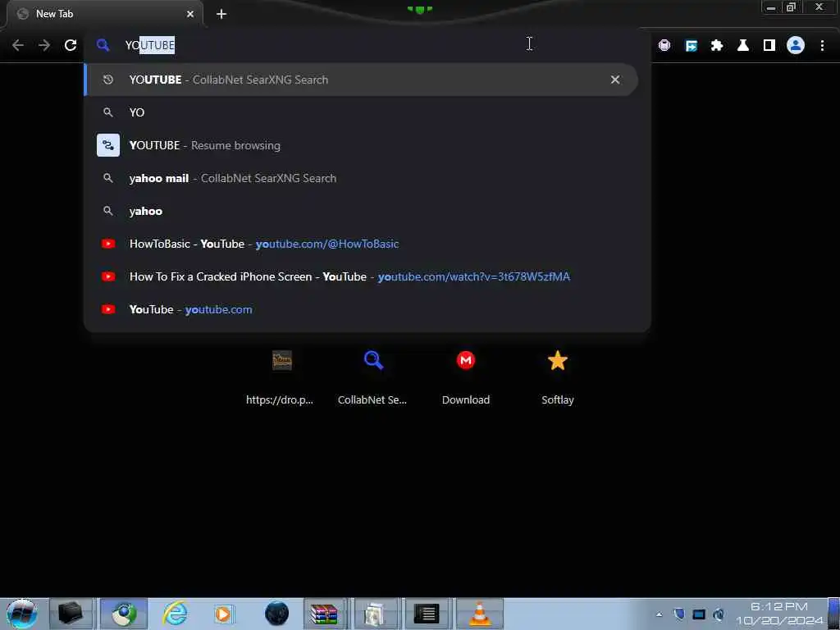This screenshot has width=840, height=630.
Task: Open the Softlay star shortcut
Action: [x=558, y=377]
